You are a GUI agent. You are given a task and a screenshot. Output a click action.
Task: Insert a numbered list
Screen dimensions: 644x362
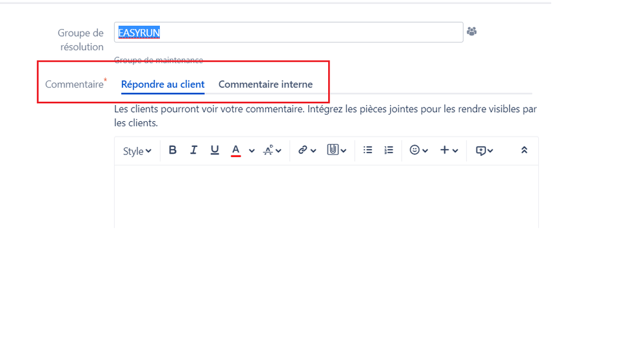[389, 150]
